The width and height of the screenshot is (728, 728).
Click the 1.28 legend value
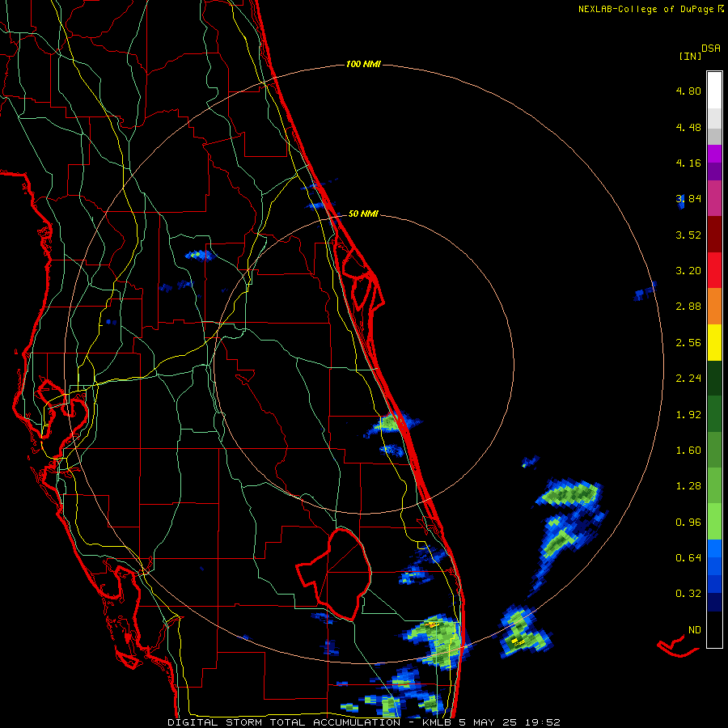(688, 486)
